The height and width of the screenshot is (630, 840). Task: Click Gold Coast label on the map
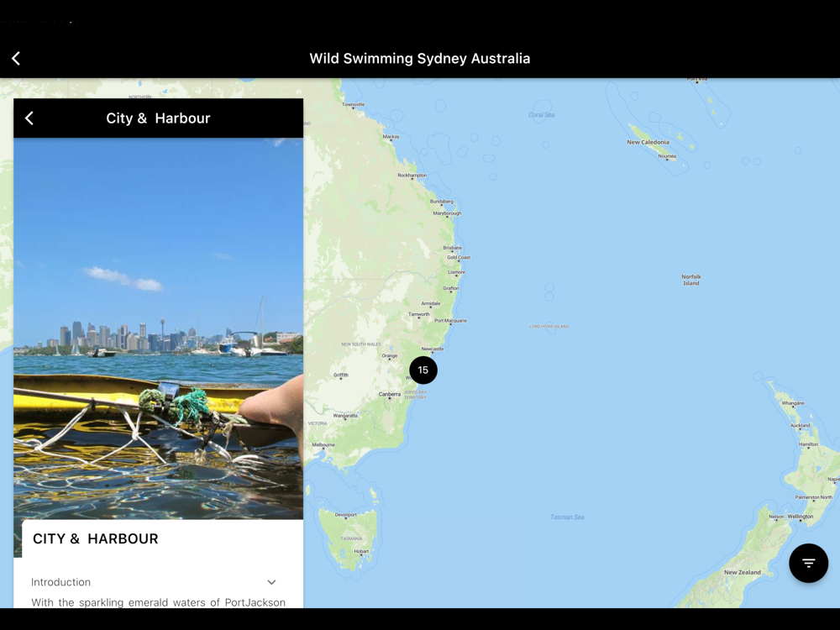point(459,257)
